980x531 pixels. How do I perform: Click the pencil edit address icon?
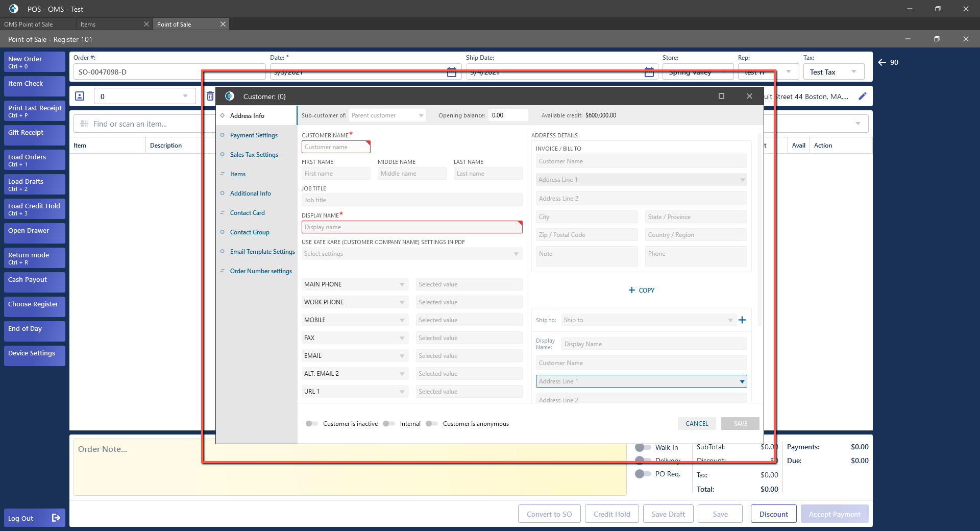point(862,96)
